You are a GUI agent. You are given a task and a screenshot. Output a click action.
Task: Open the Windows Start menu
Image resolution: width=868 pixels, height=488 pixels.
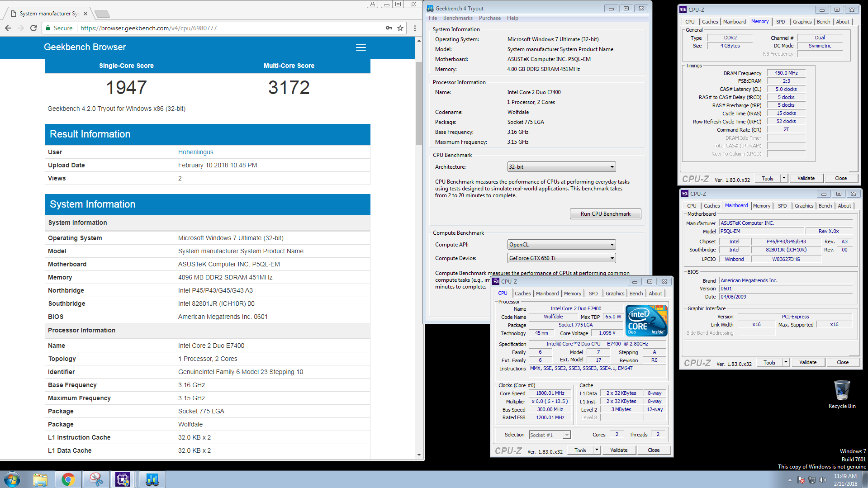pos(12,479)
